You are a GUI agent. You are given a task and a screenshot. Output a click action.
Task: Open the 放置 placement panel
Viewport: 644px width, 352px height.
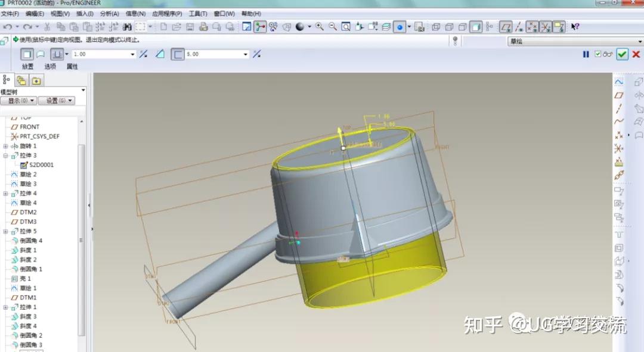27,67
